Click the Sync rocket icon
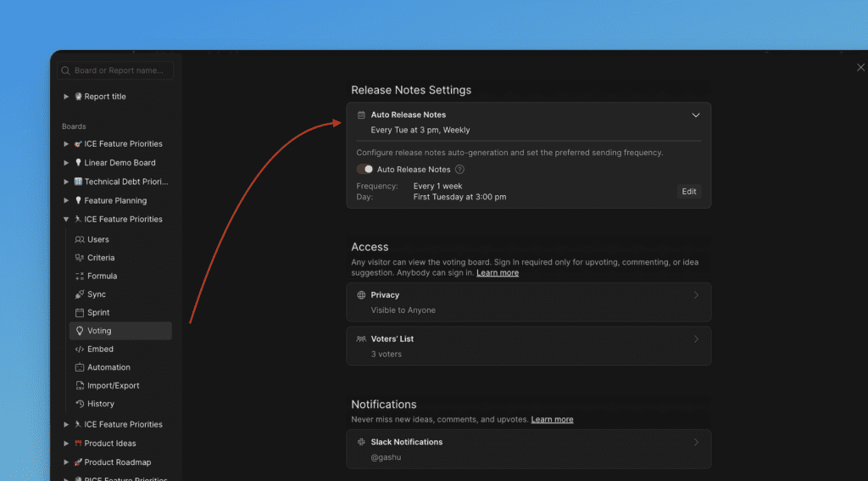Image resolution: width=868 pixels, height=481 pixels. (80, 294)
